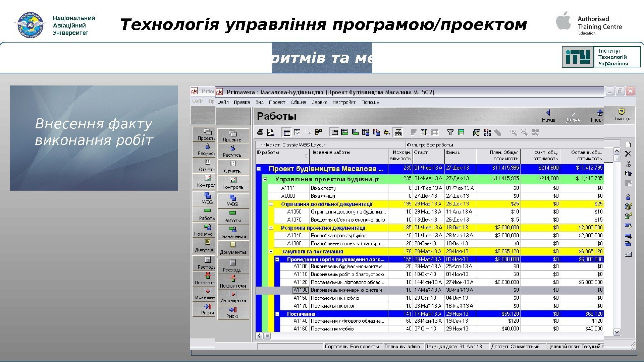Click the Помощь help button
644x362 pixels.
[x=621, y=114]
